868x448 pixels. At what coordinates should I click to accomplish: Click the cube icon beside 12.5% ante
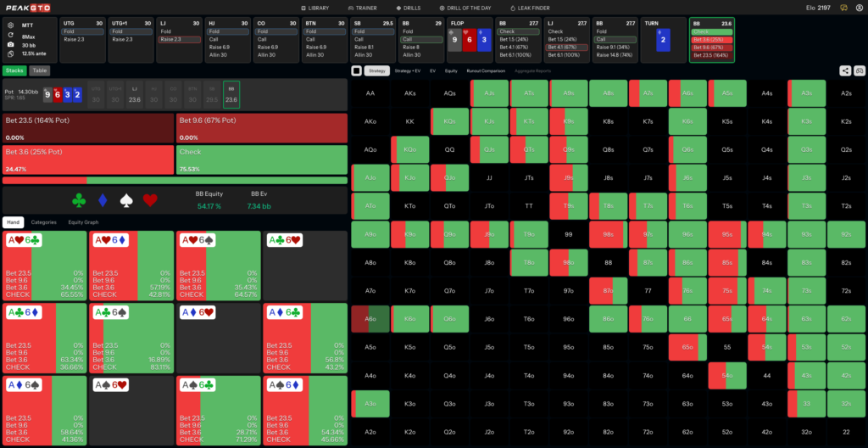pyautogui.click(x=10, y=53)
